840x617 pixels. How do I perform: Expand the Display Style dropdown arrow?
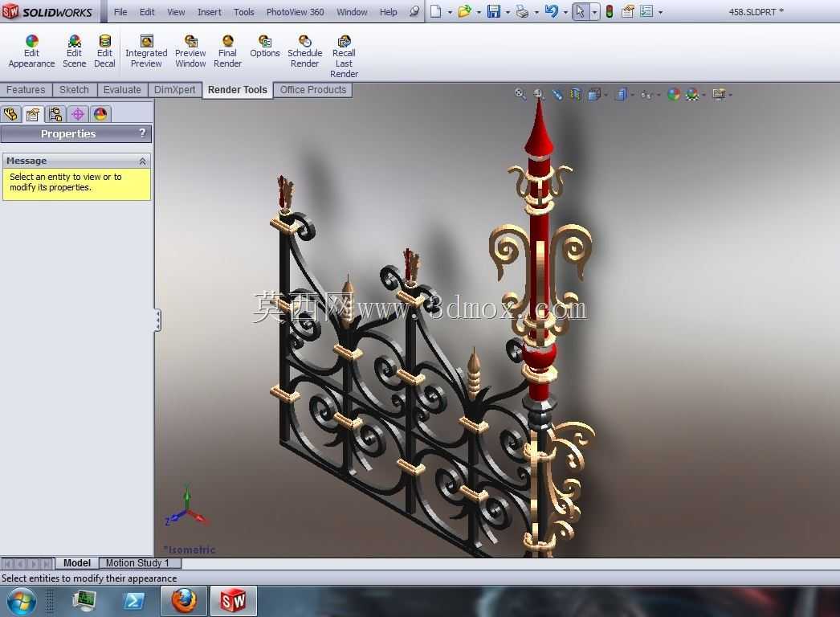click(632, 95)
